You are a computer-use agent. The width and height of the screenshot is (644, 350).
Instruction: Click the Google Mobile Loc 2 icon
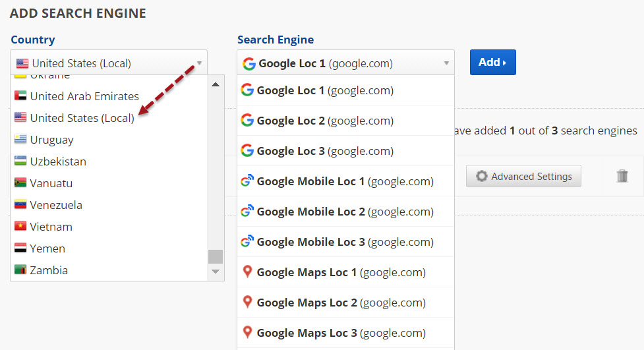tap(247, 212)
